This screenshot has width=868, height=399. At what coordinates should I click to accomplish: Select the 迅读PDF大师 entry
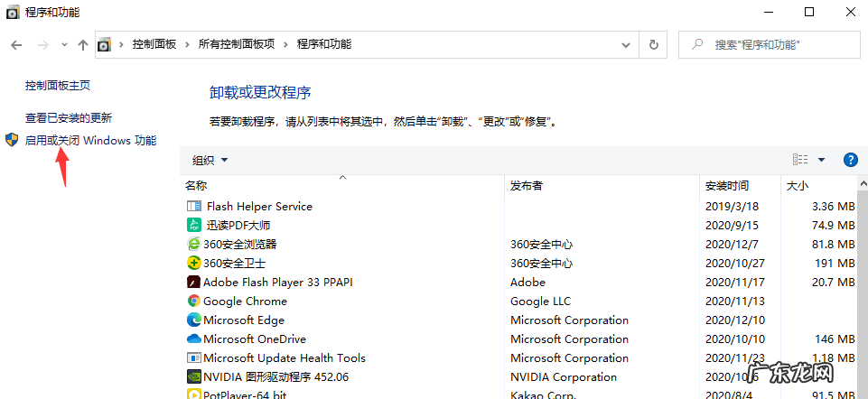tap(238, 226)
